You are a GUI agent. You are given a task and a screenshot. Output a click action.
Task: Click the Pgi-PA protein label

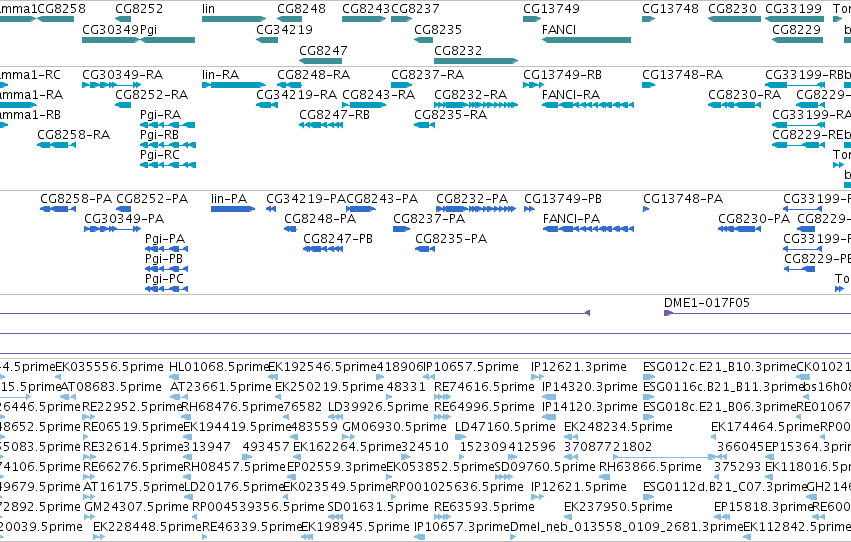(x=165, y=239)
